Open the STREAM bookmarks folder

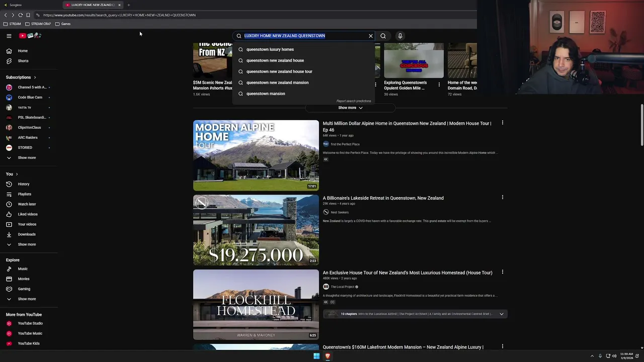coord(12,24)
